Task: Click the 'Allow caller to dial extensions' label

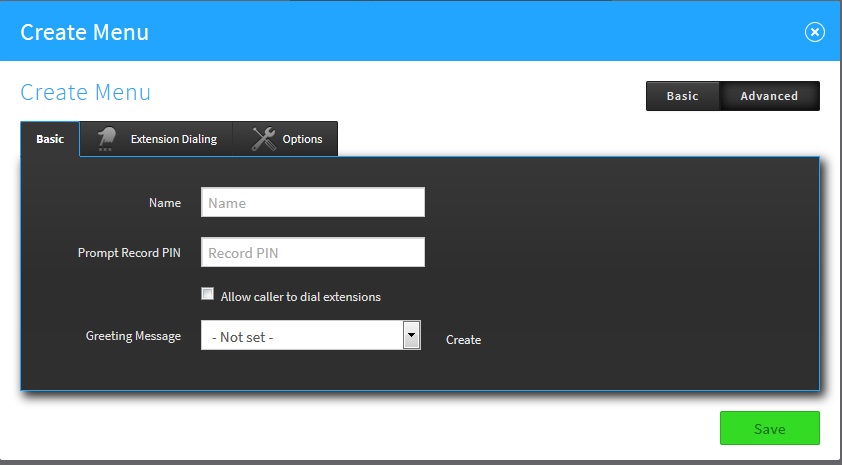Action: pos(300,297)
